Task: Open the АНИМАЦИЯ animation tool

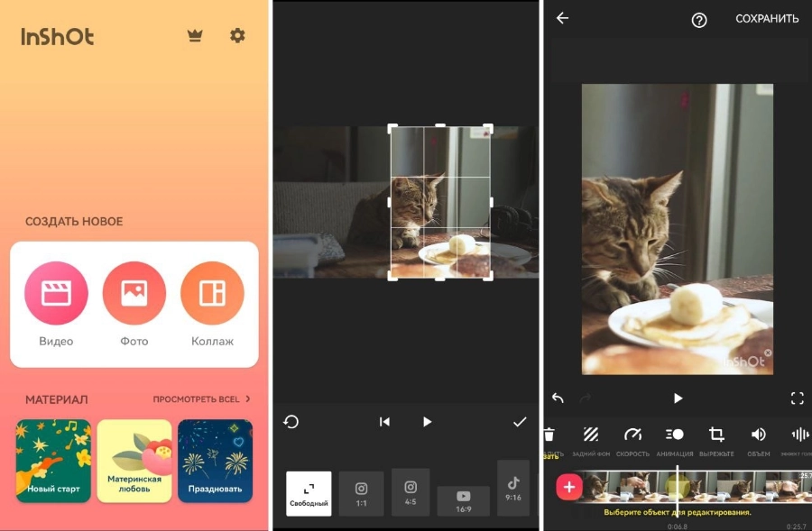Action: (675, 441)
